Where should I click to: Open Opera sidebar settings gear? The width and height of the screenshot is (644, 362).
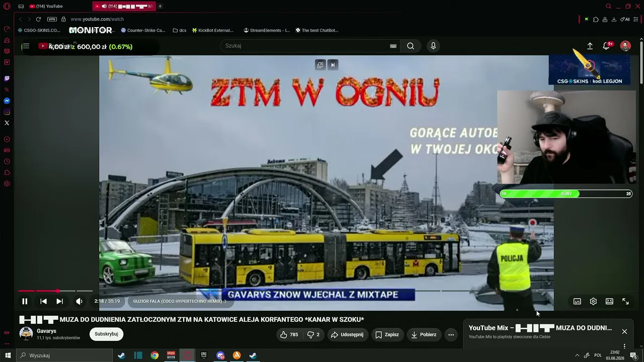[x=7, y=184]
